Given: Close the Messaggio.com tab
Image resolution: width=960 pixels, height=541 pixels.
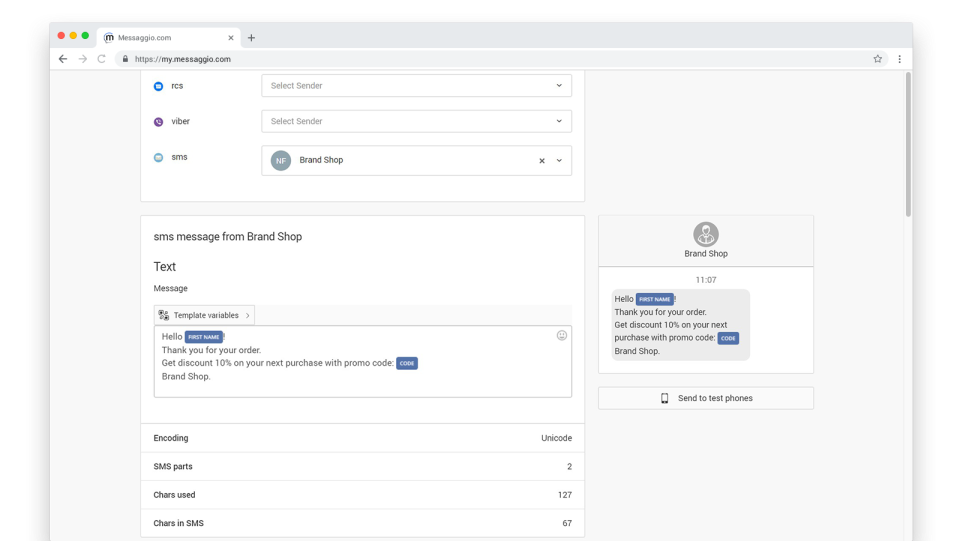Looking at the screenshot, I should [231, 37].
